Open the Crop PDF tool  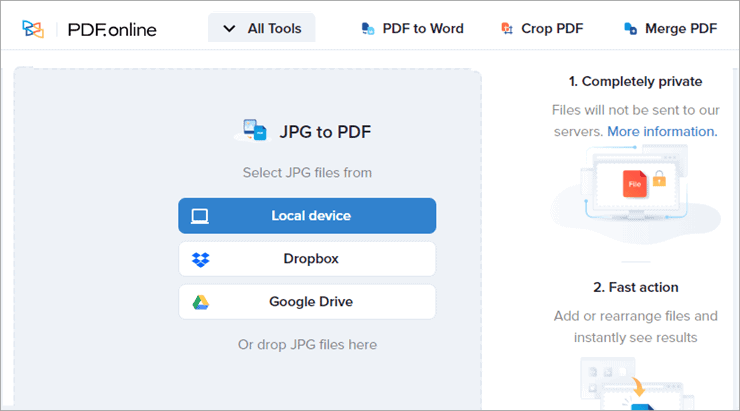(552, 29)
